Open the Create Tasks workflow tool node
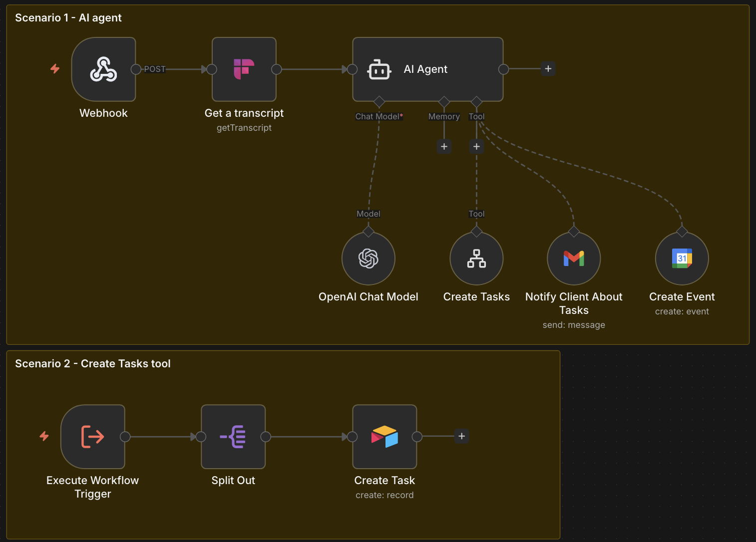Screen dimensions: 756x542 point(476,259)
